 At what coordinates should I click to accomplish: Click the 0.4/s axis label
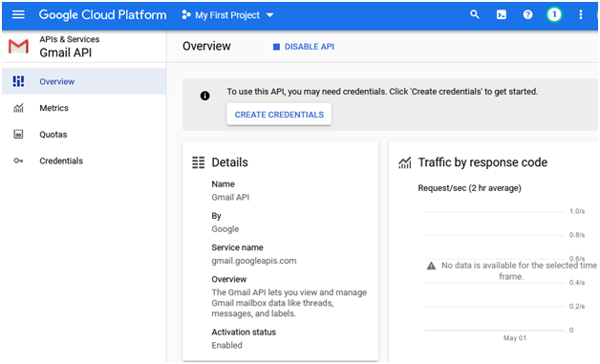point(577,283)
